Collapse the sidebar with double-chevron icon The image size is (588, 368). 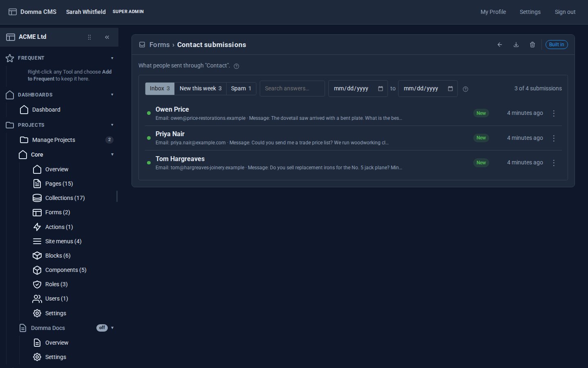[107, 37]
